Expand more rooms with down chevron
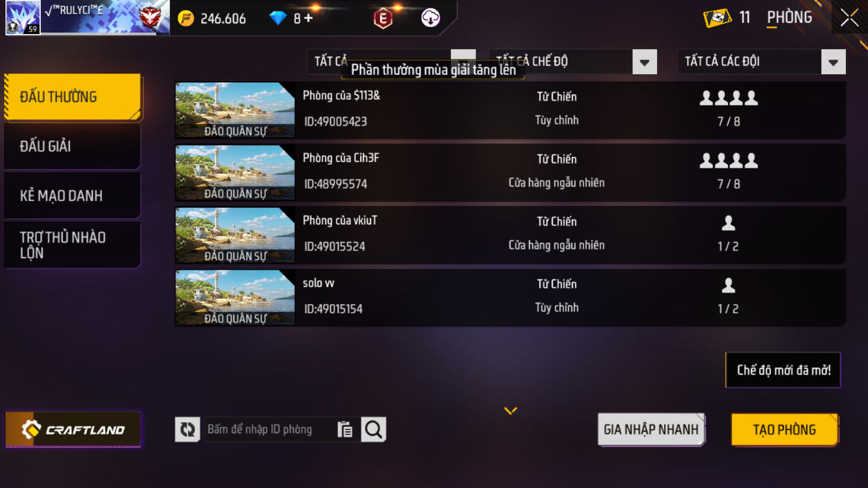The image size is (868, 488). [x=511, y=411]
